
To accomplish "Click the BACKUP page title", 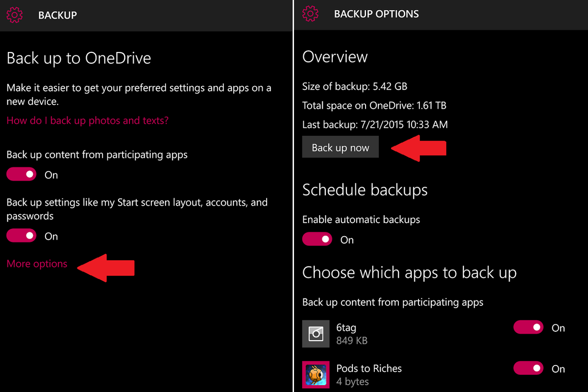I will (x=57, y=15).
